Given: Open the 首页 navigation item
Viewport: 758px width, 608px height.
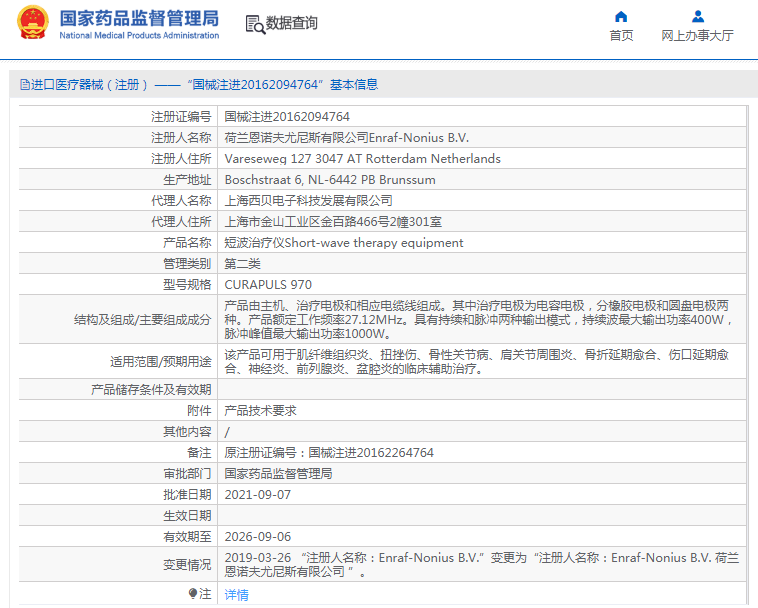Looking at the screenshot, I should (621, 36).
